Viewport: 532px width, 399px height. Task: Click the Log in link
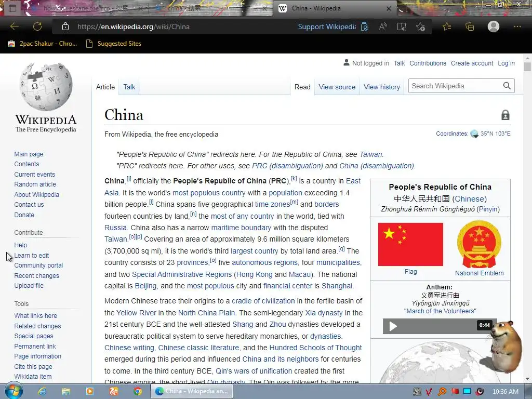click(506, 63)
